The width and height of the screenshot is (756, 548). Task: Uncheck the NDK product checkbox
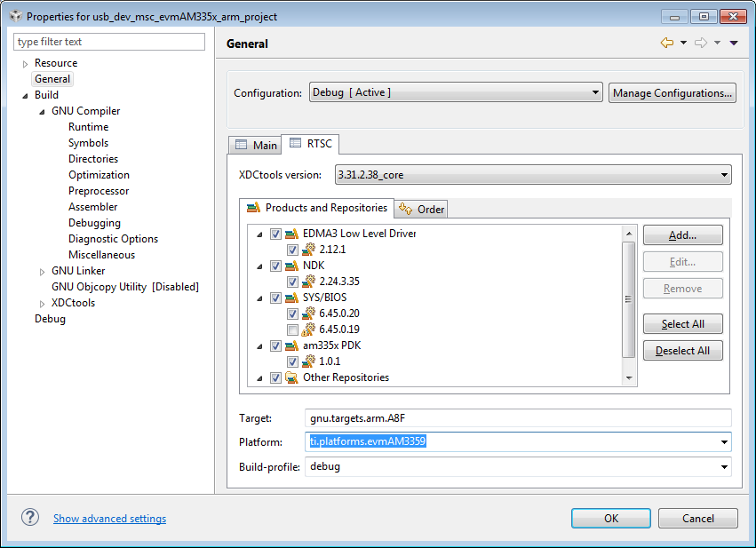point(275,266)
